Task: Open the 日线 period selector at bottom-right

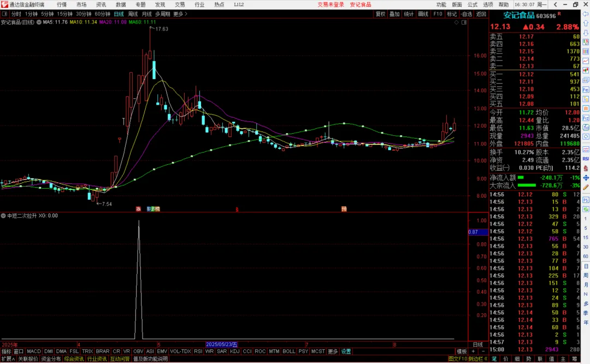Action: click(478, 344)
